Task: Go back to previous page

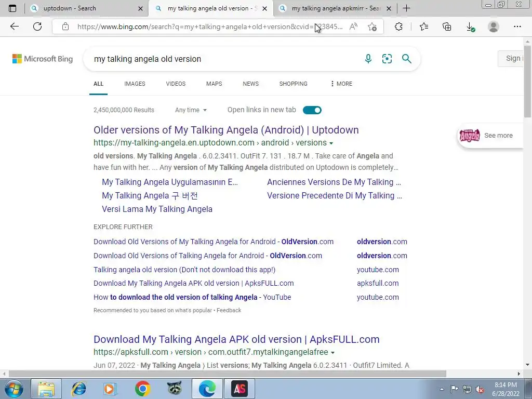Action: tap(14, 26)
